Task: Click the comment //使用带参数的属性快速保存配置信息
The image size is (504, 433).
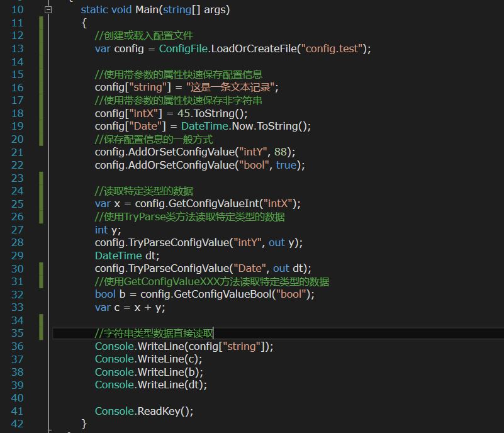Action: point(179,74)
